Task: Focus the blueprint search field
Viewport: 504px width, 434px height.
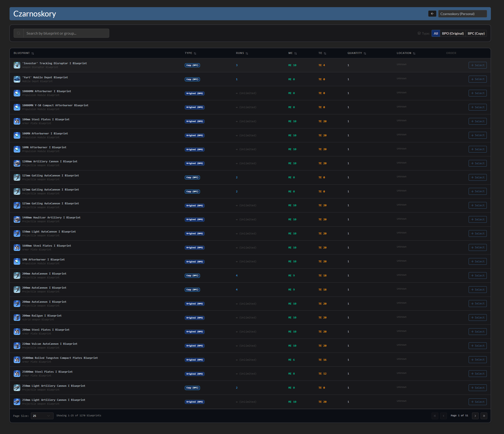Action: pyautogui.click(x=66, y=33)
